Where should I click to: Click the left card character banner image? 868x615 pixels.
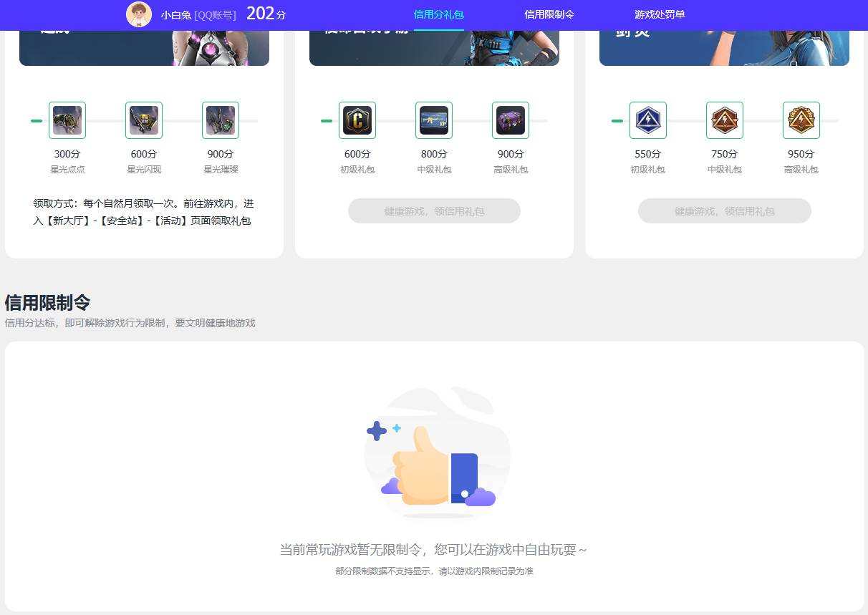pos(144,48)
